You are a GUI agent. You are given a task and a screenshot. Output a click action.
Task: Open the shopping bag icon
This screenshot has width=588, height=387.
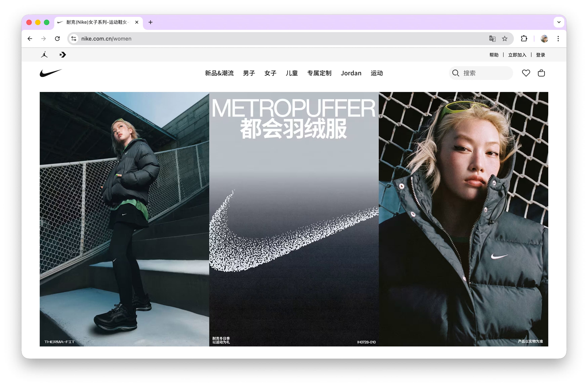541,73
